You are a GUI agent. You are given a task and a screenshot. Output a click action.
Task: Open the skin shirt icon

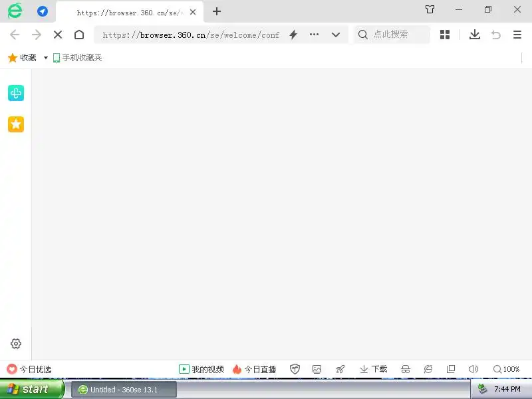pyautogui.click(x=430, y=9)
